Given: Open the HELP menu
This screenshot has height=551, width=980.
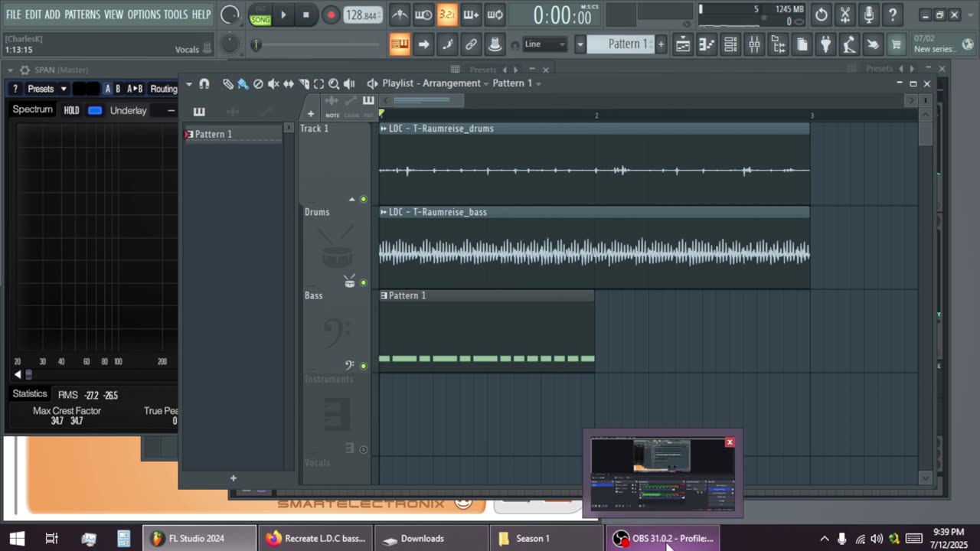Looking at the screenshot, I should pos(201,15).
